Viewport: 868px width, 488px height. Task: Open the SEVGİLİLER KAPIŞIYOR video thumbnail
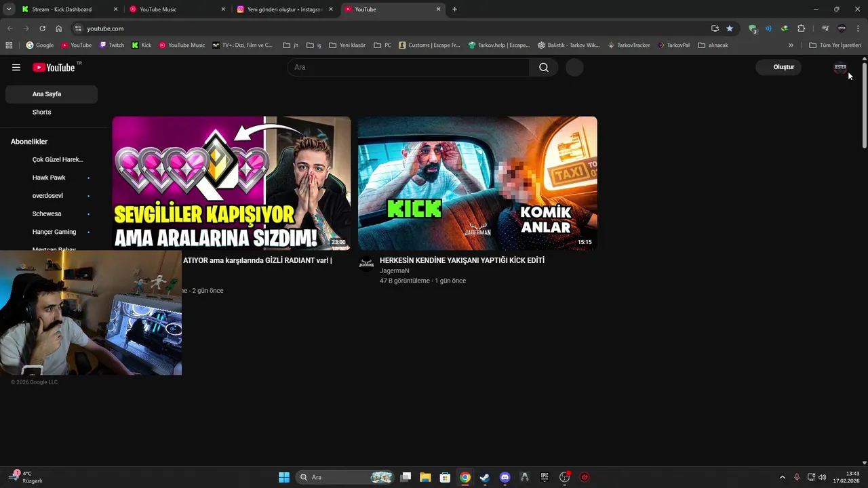(231, 183)
